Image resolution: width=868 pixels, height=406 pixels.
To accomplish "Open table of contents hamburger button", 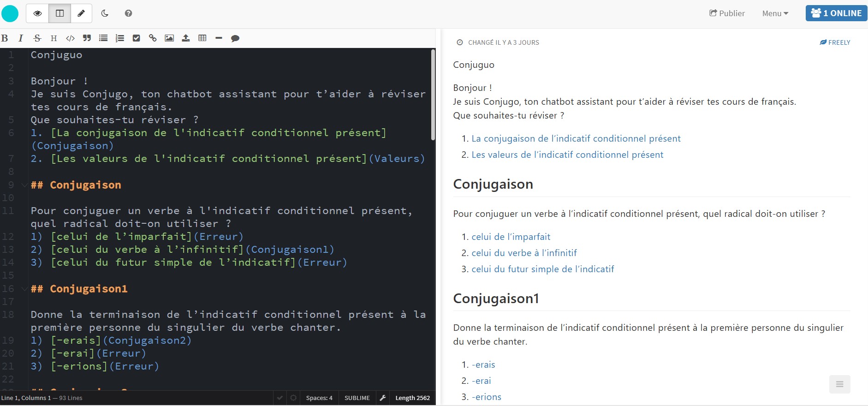I will (839, 384).
